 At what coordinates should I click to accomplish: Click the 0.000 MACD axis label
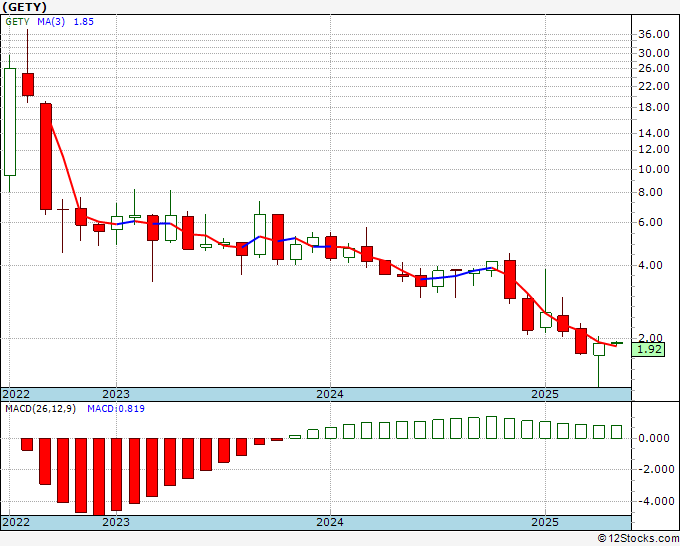click(654, 438)
